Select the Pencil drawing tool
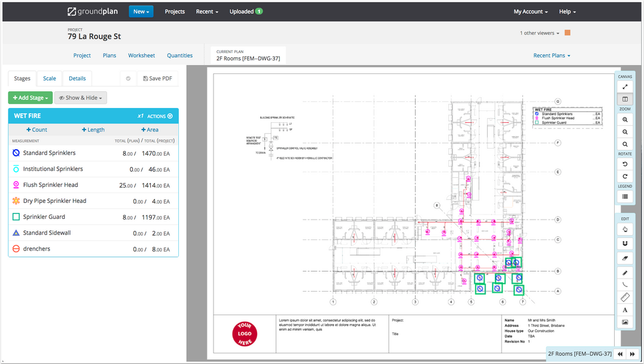Image resolution: width=644 pixels, height=364 pixels. click(625, 272)
